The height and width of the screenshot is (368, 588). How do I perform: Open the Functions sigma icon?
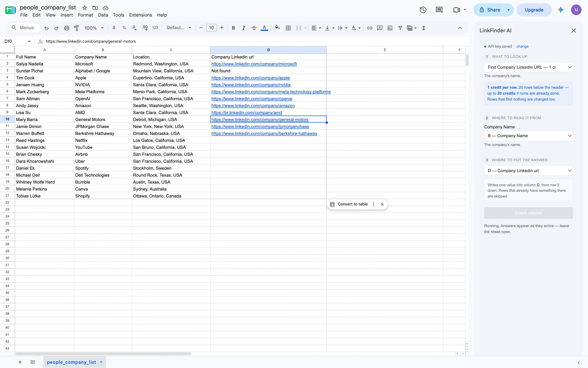(x=424, y=28)
